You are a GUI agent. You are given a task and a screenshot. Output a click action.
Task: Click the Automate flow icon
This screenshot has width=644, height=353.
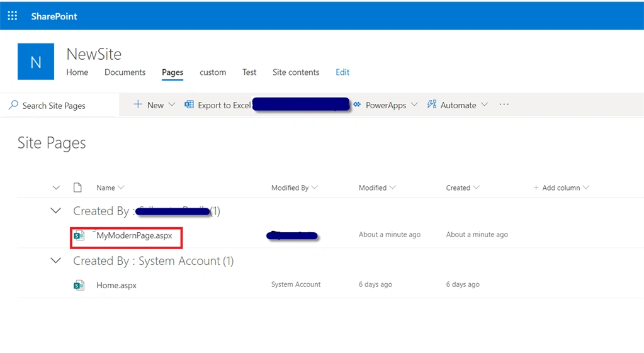(432, 104)
